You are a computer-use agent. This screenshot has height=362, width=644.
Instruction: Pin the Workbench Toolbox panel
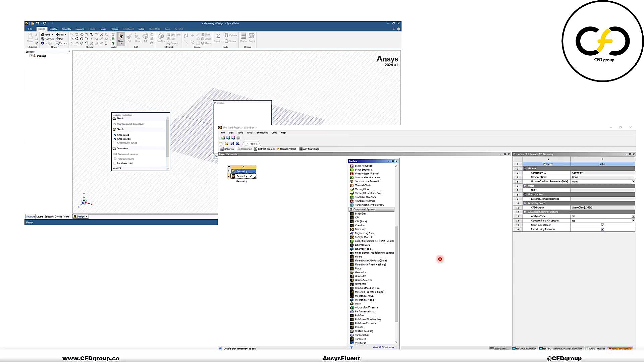coord(392,161)
